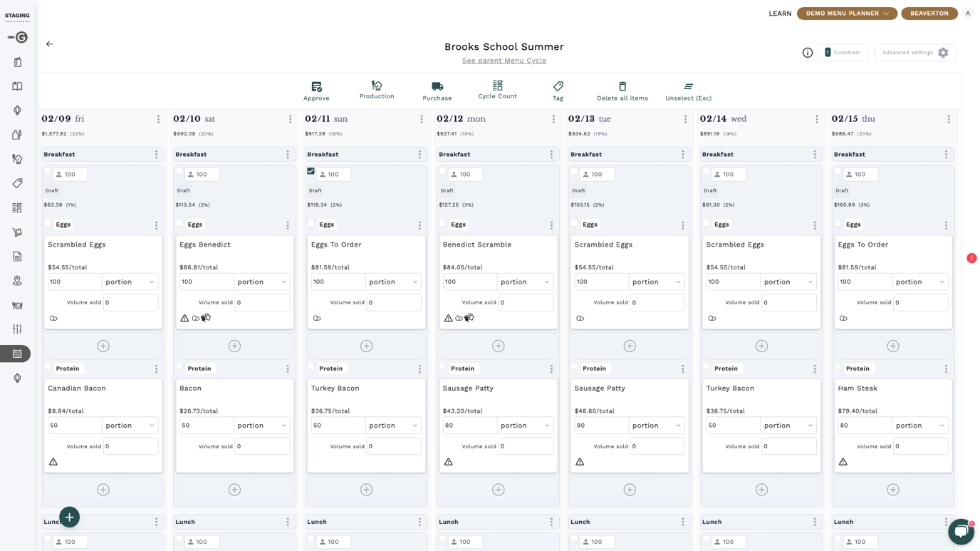The width and height of the screenshot is (980, 551).
Task: Select the Purchase truck icon
Action: click(437, 86)
